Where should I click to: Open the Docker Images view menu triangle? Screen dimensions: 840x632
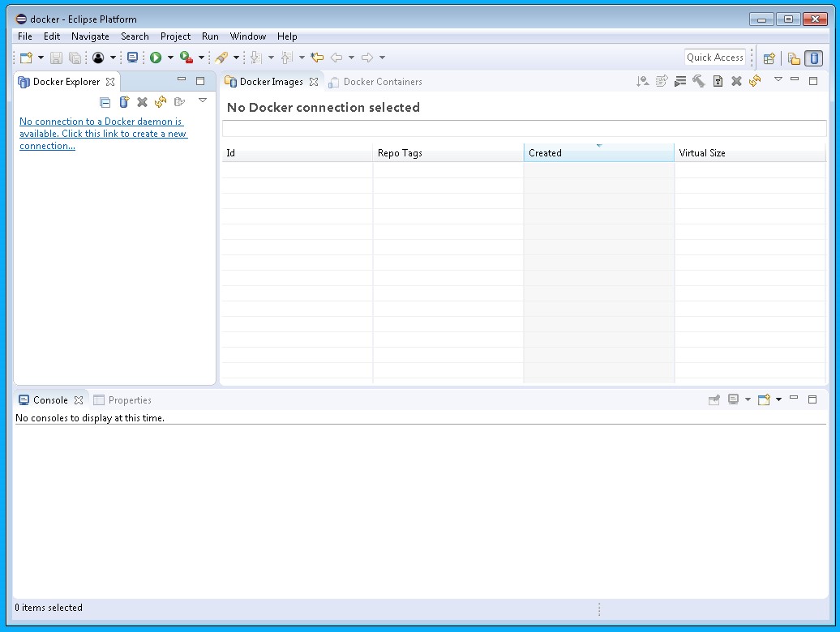(x=778, y=79)
